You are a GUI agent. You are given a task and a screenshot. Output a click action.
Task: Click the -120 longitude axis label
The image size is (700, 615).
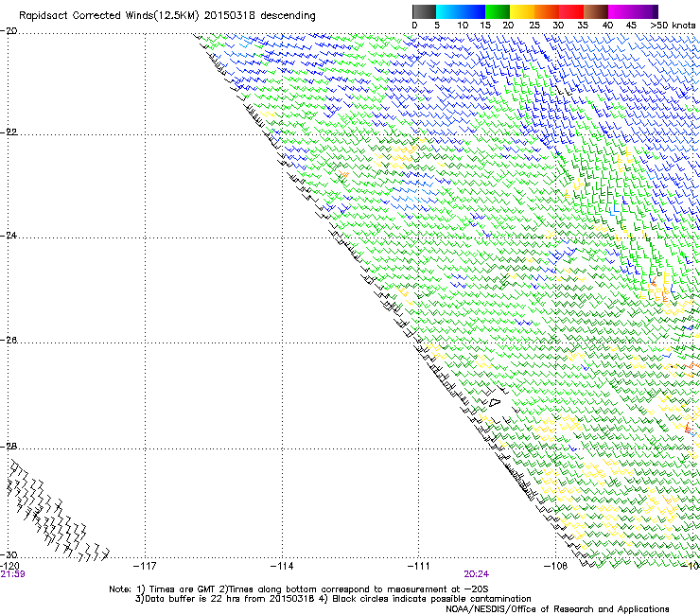(9, 566)
